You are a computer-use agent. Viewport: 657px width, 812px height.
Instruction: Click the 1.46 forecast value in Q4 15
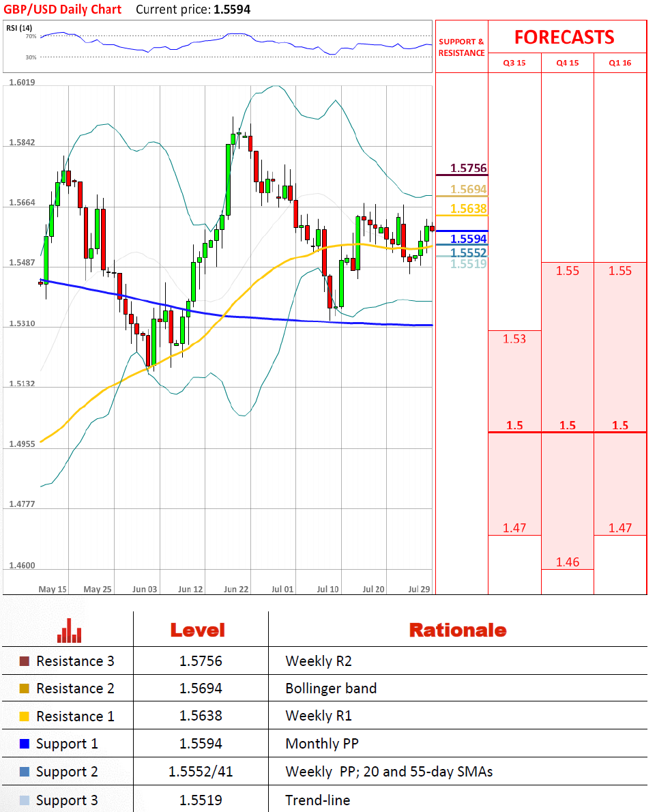click(567, 562)
